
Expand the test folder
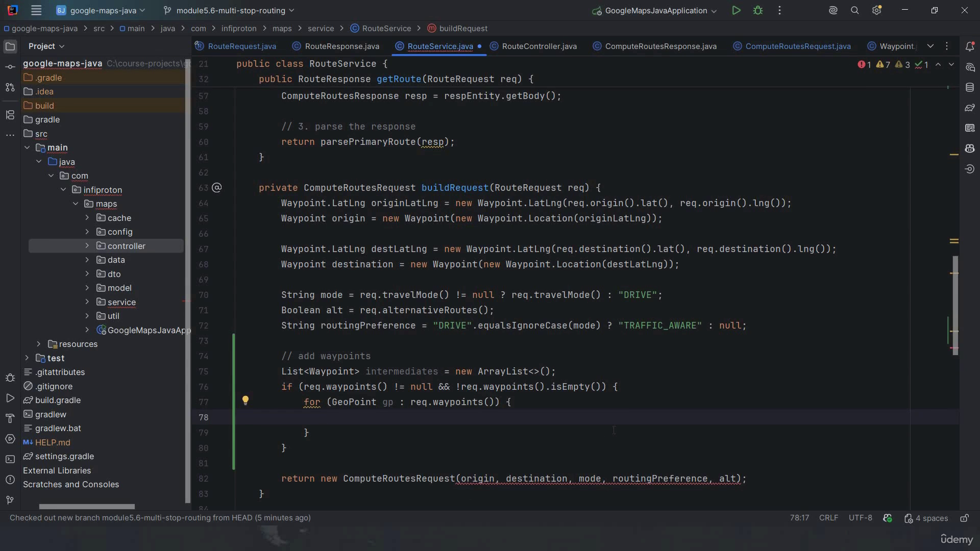pyautogui.click(x=27, y=358)
